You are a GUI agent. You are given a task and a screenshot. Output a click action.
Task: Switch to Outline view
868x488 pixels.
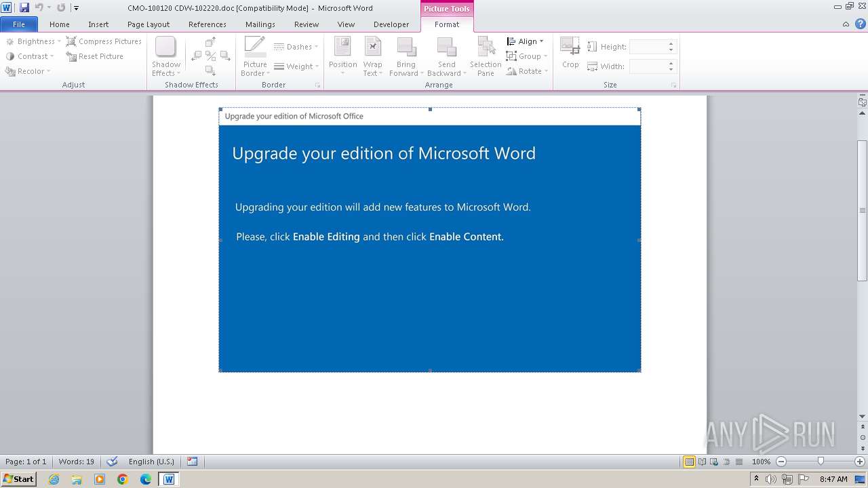pyautogui.click(x=726, y=462)
